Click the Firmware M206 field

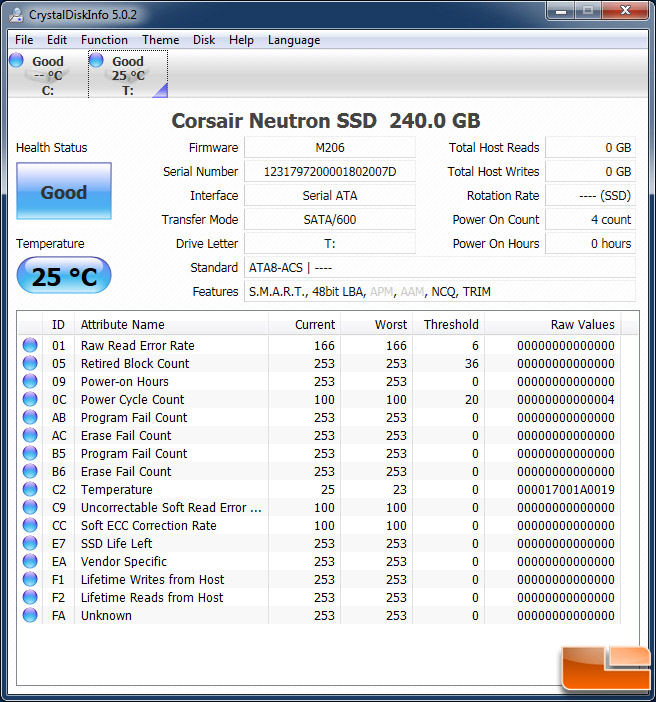(x=330, y=148)
